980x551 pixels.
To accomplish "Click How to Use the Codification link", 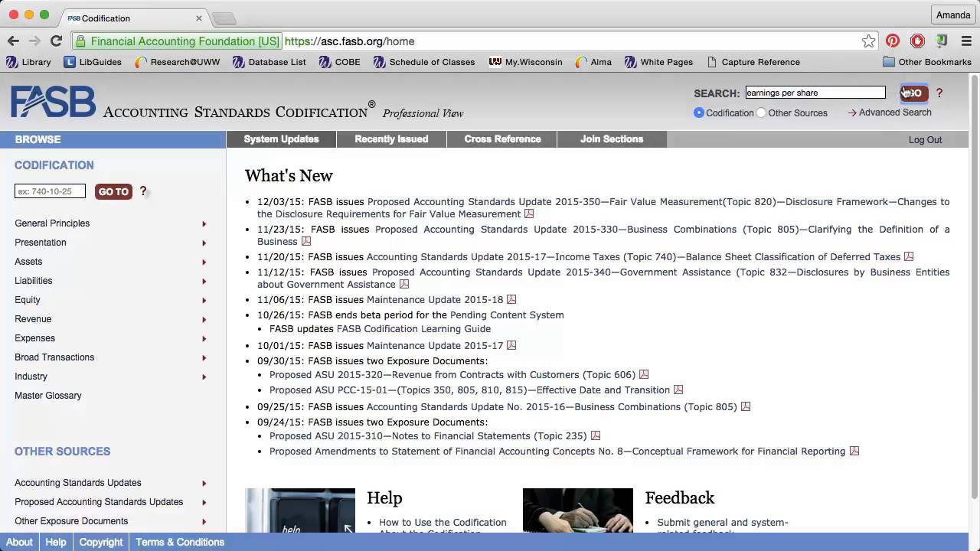I will click(x=443, y=523).
